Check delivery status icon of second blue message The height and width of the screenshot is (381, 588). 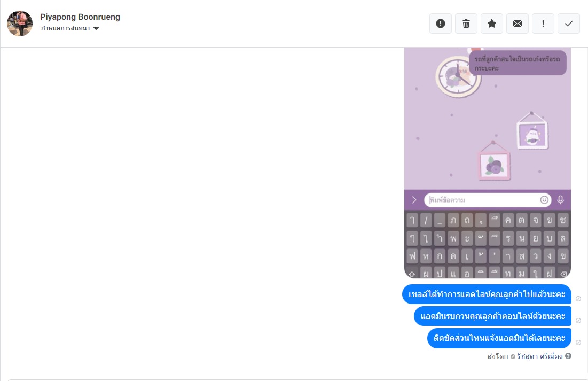[578, 321]
